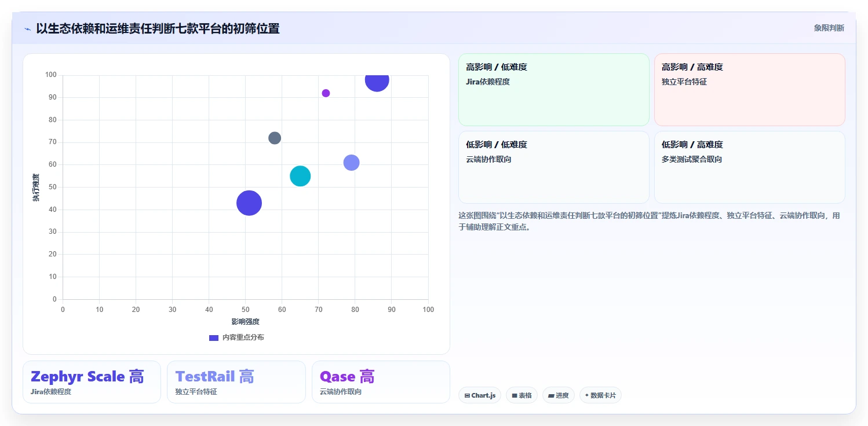Click the light blue bubble near 61
This screenshot has width=868, height=426.
click(351, 163)
